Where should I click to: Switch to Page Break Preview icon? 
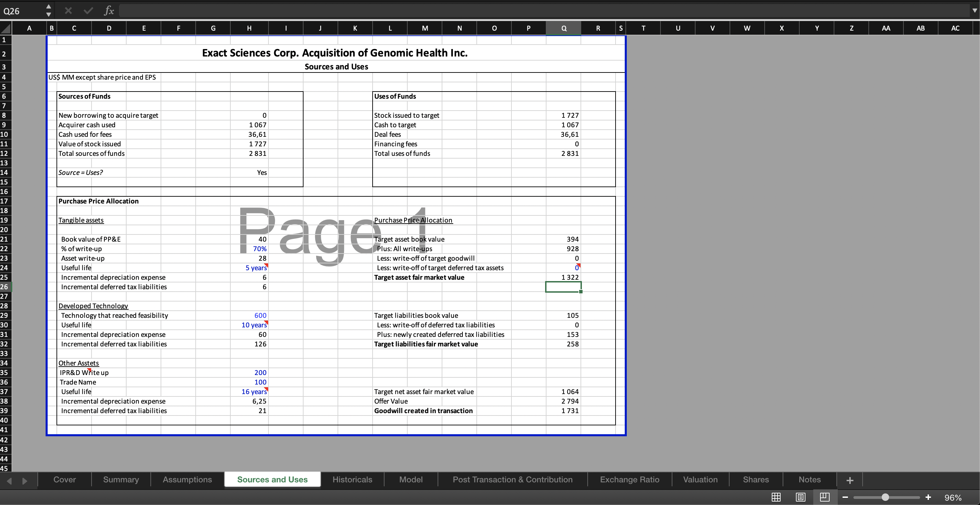[824, 497]
